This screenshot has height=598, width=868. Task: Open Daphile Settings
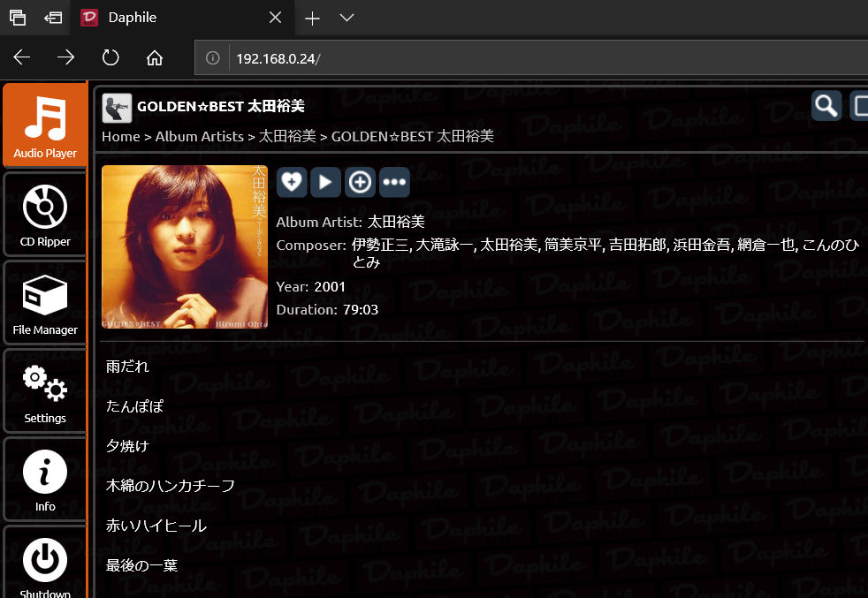[x=45, y=391]
